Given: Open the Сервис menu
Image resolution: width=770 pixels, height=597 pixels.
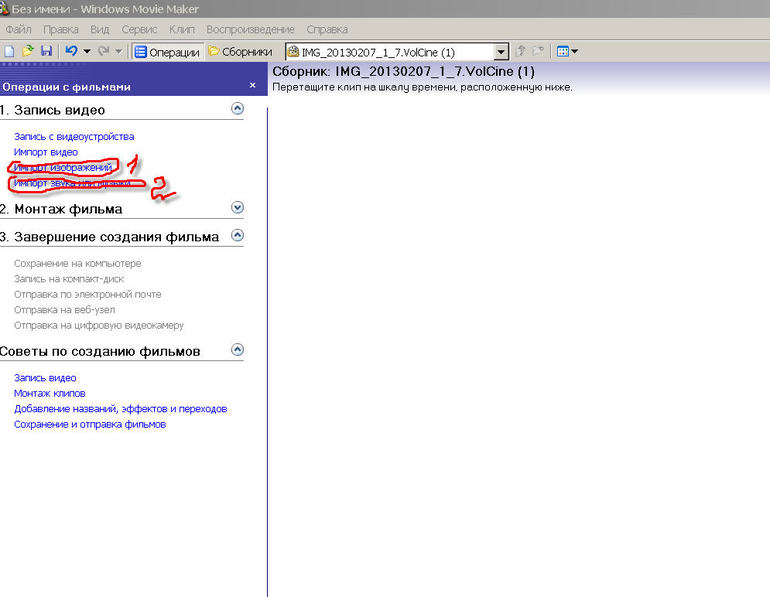Looking at the screenshot, I should point(139,29).
